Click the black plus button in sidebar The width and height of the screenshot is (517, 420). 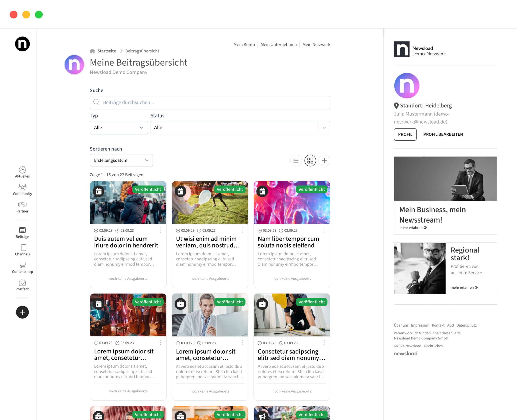22,312
